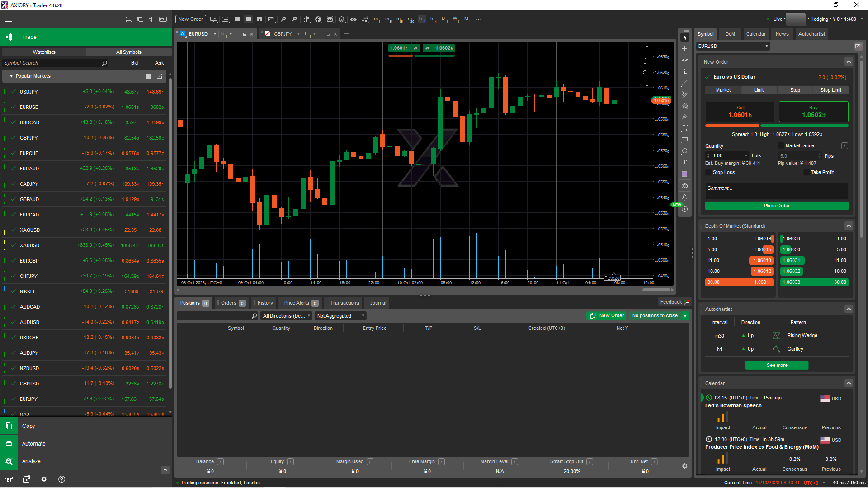This screenshot has width=868, height=488.
Task: Tick the Market range checkbox
Action: click(781, 145)
